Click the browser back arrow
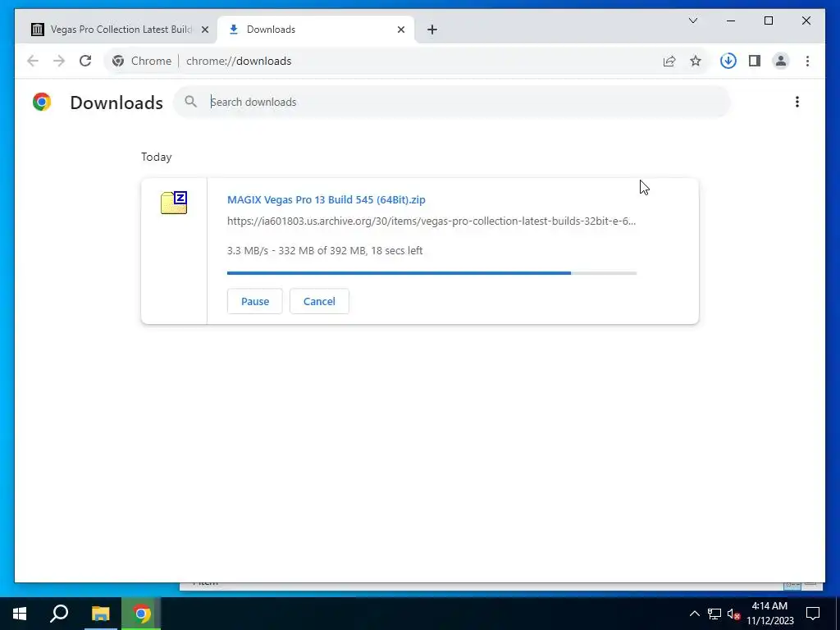The height and width of the screenshot is (630, 840). click(x=33, y=61)
